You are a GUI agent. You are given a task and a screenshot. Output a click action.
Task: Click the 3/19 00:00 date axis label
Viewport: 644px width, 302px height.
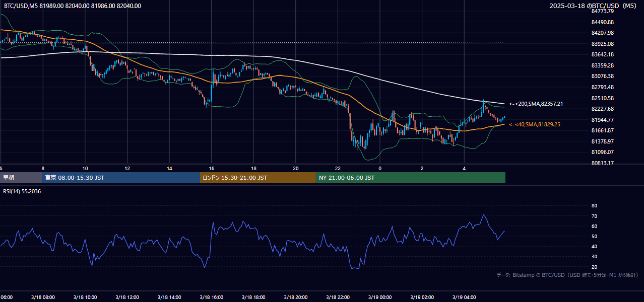tap(380, 297)
